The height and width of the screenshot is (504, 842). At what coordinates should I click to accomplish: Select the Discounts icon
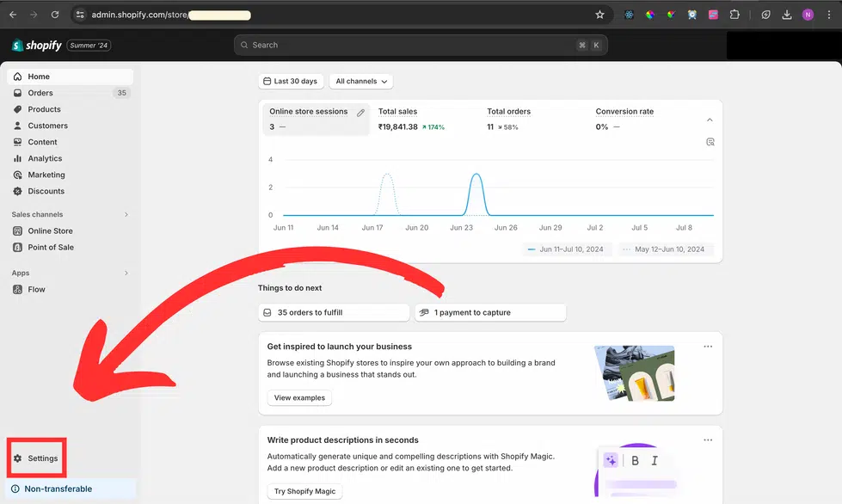click(19, 191)
